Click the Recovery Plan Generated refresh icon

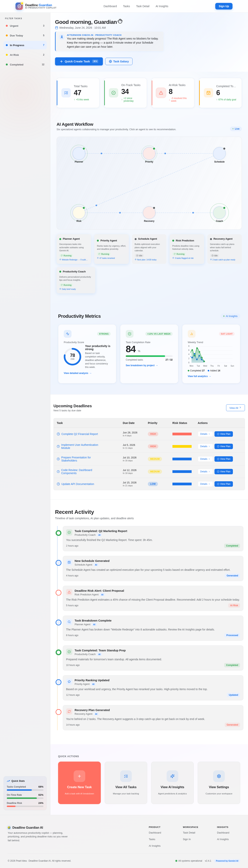(69, 711)
